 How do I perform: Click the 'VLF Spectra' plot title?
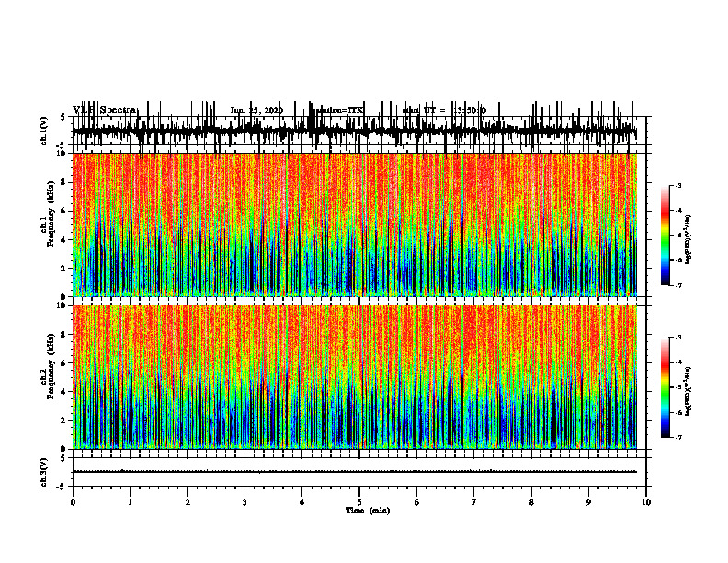click(x=105, y=110)
